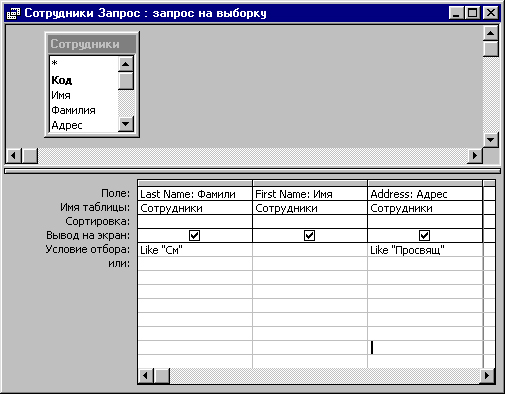505x394 pixels.
Task: Click the Имя таблицы: row label
Action: pyautogui.click(x=95, y=207)
